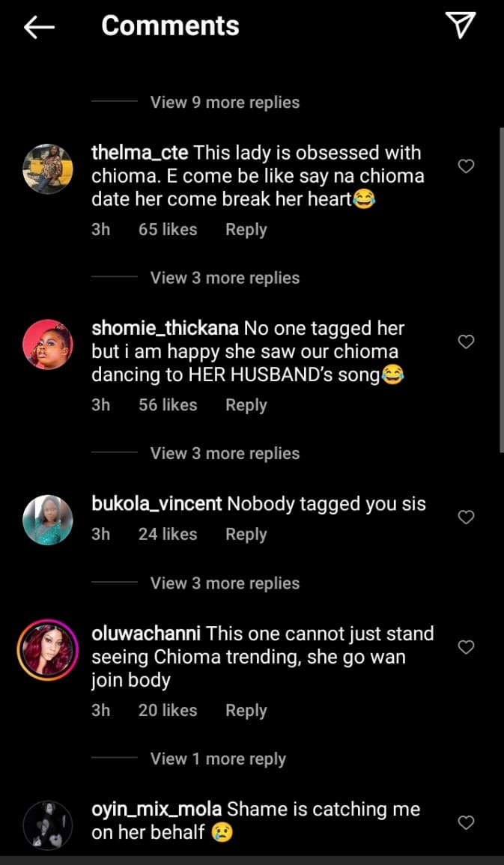Expand View 9 more replies
The image size is (504, 865).
tap(225, 103)
